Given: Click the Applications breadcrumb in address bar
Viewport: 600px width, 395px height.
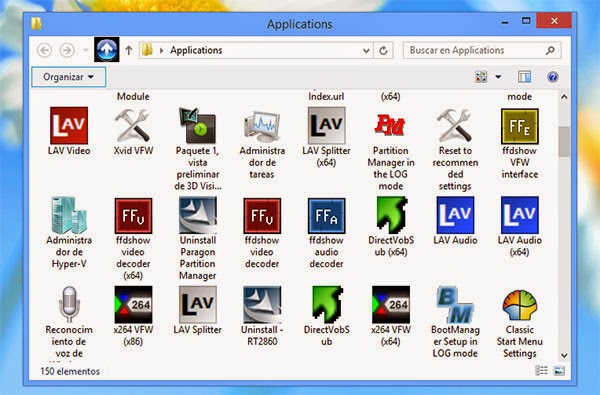Looking at the screenshot, I should click(x=196, y=50).
